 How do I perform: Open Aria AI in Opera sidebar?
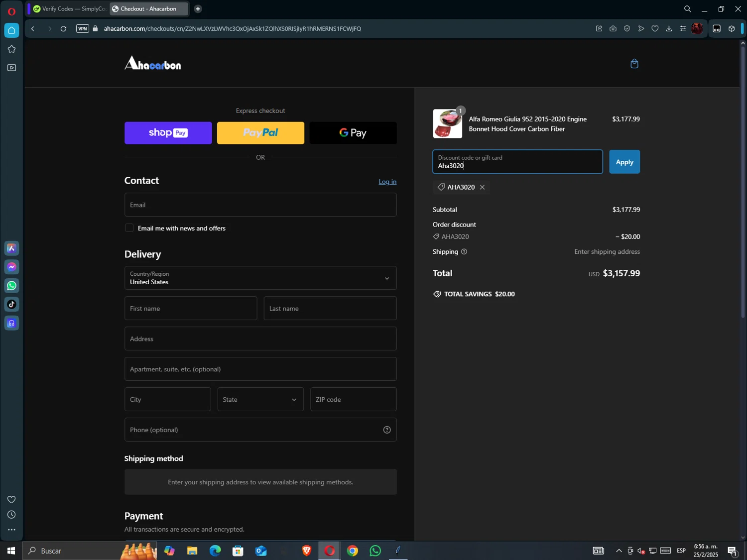[x=11, y=248]
